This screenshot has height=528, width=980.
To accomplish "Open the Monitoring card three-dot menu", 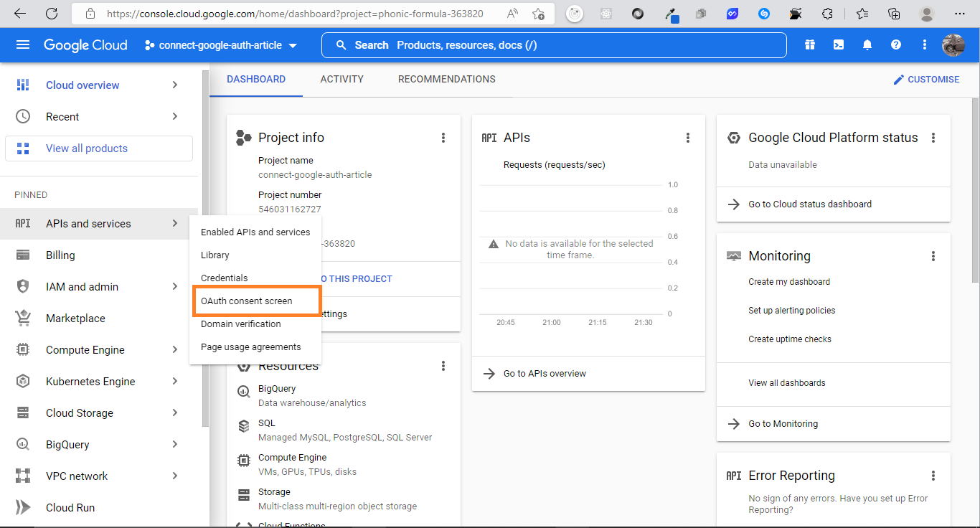I will click(933, 255).
